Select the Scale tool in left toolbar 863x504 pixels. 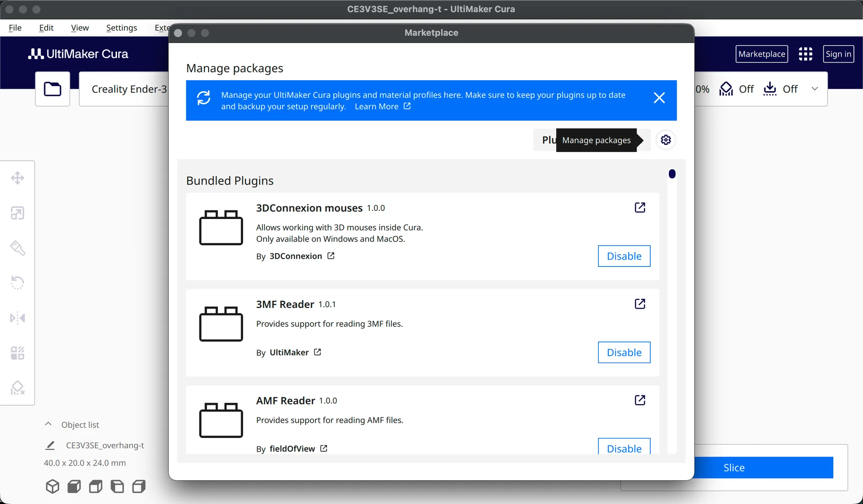17,213
